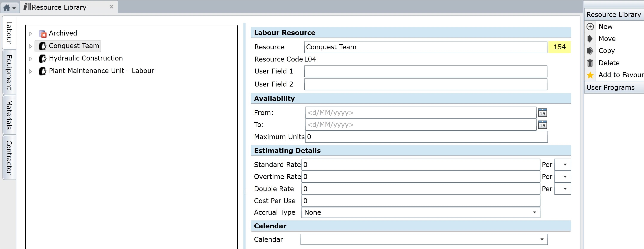Click the User Field 2 input

[426, 84]
